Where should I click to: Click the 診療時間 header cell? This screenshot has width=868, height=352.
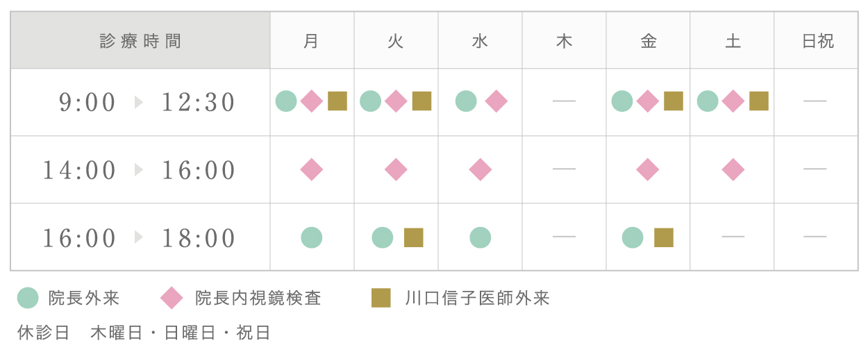tap(140, 41)
